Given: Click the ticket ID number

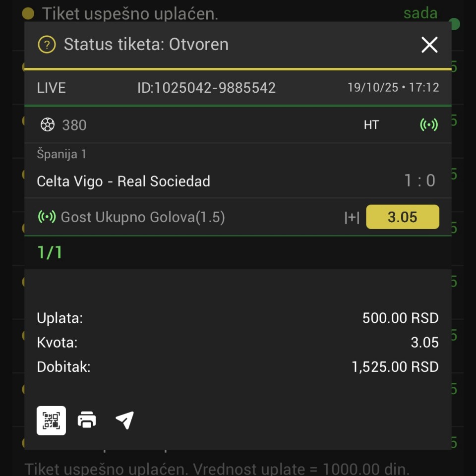Looking at the screenshot, I should click(x=206, y=88).
